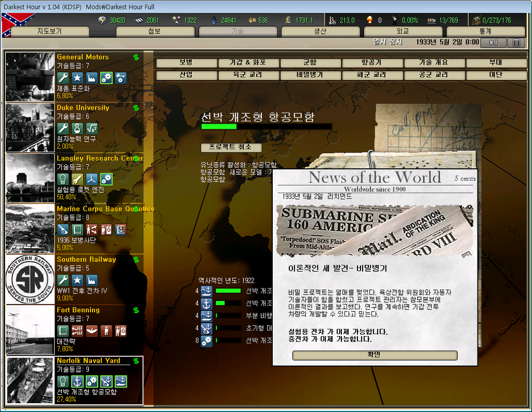The width and height of the screenshot is (532, 412).
Task: Click the industrial capacity icon beside 0/273/176
Action: pos(476,20)
